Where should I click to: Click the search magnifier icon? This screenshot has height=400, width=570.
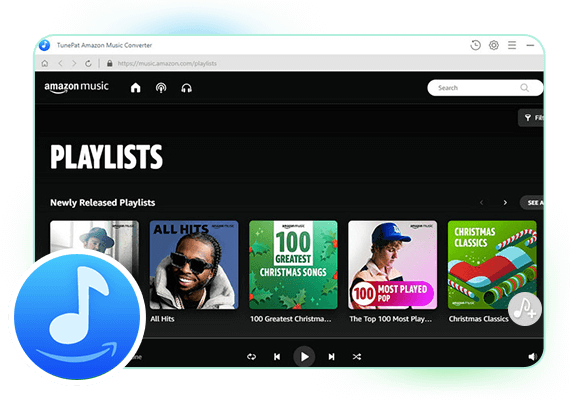[524, 88]
